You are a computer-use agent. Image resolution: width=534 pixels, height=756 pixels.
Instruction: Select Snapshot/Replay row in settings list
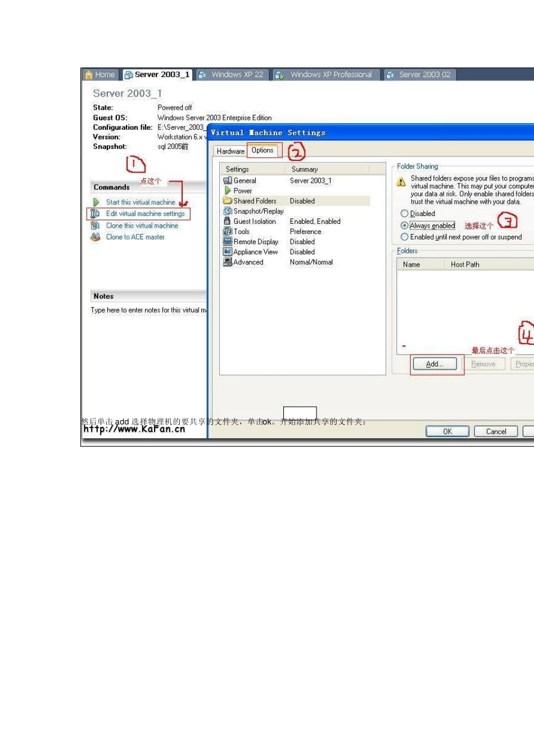point(296,211)
